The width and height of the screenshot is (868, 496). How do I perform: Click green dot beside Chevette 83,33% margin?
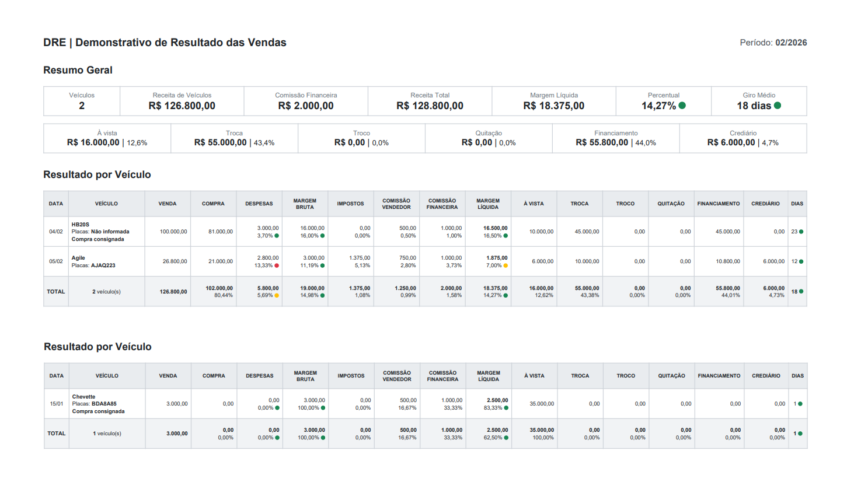tap(506, 408)
